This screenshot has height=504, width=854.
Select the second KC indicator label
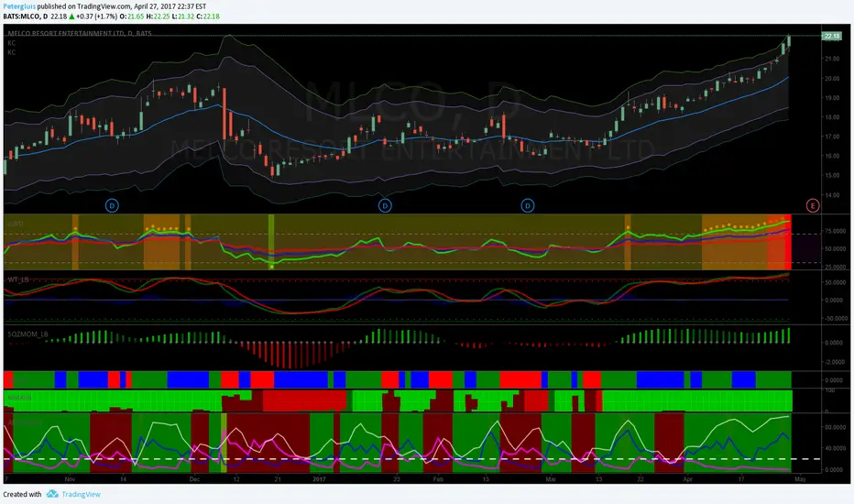tap(11, 52)
